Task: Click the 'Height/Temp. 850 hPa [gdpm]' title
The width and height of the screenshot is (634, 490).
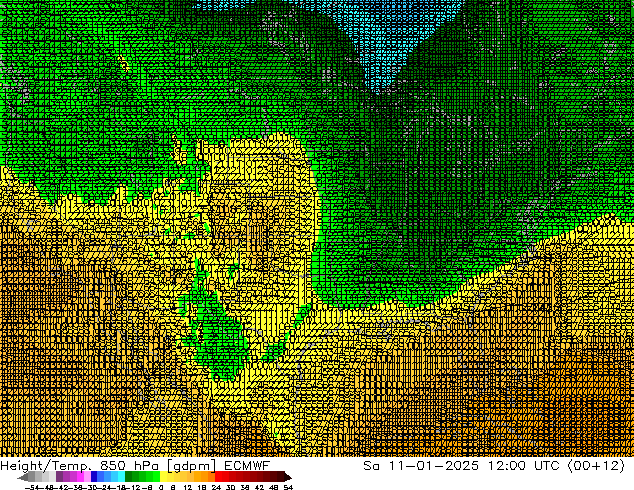Action: point(108,466)
